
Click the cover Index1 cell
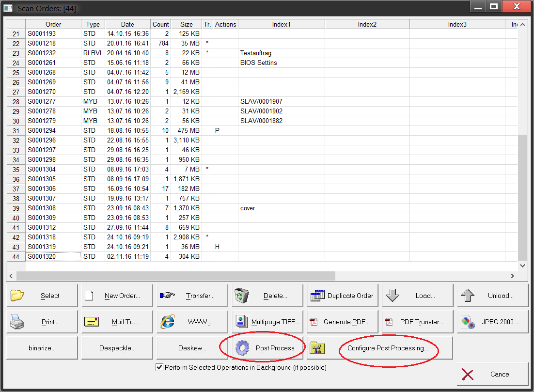pyautogui.click(x=282, y=208)
